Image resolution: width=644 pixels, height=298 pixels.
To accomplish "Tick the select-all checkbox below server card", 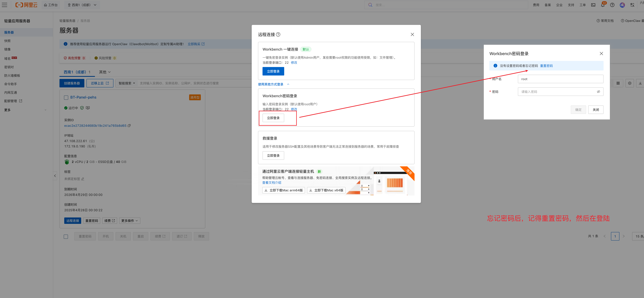I will pos(66,236).
